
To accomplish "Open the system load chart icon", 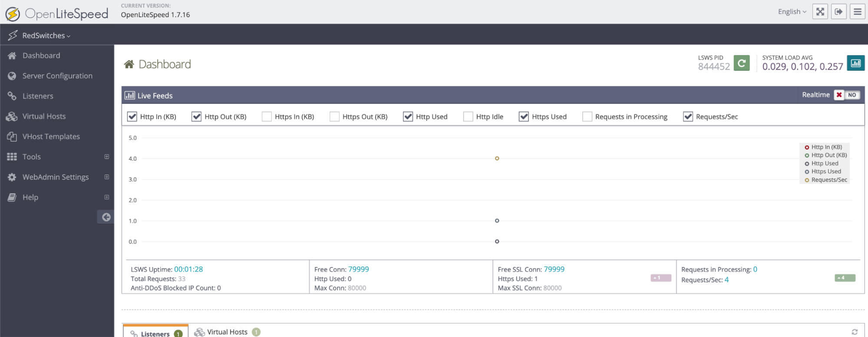I will pos(855,63).
